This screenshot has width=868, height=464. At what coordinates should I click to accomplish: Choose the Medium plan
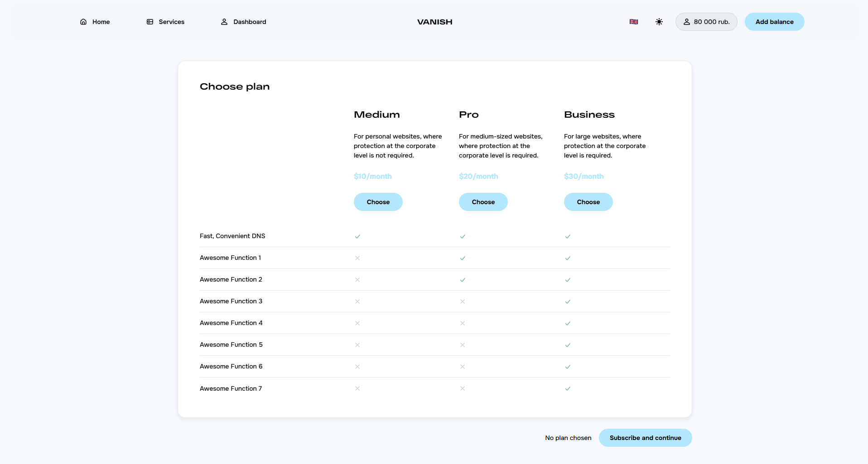click(378, 202)
